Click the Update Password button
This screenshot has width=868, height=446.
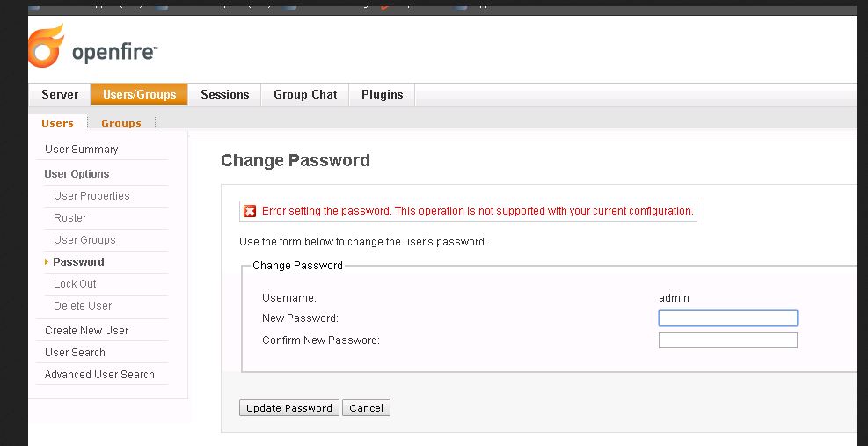tap(289, 408)
